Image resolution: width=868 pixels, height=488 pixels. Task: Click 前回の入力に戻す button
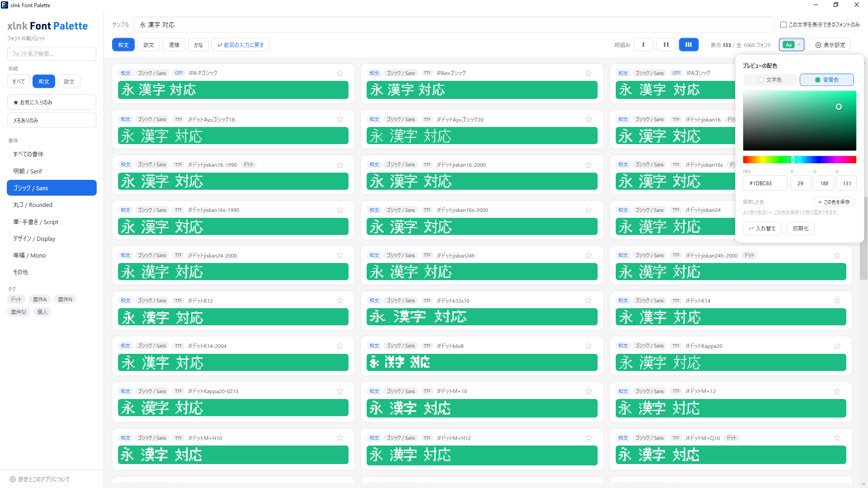241,45
